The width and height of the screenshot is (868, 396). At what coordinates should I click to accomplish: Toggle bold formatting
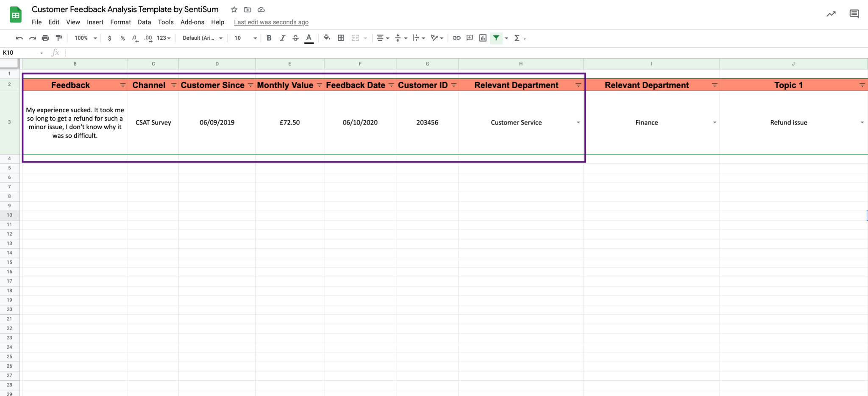[x=269, y=38]
